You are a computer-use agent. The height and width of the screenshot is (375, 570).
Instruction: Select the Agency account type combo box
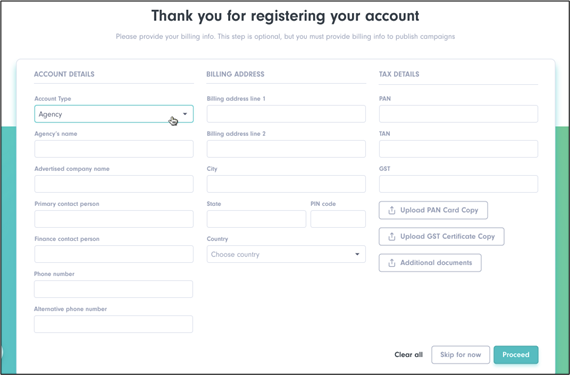(x=114, y=114)
